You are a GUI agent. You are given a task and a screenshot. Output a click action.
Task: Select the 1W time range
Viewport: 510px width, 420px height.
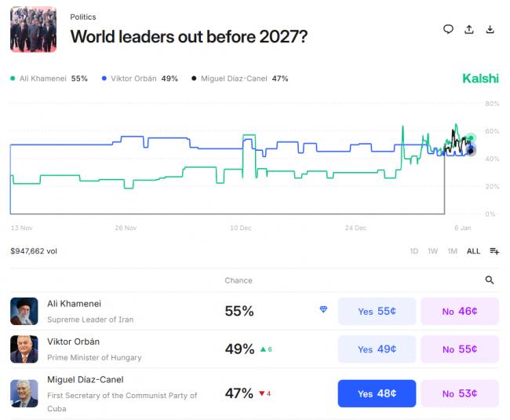click(432, 251)
